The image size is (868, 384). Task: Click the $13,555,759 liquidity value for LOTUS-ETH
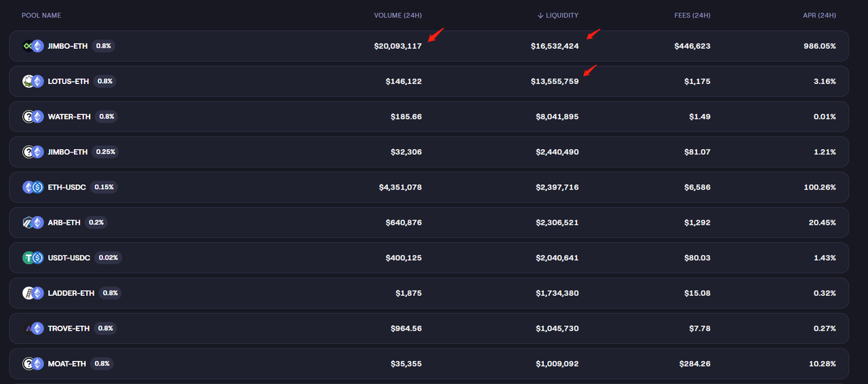pos(555,81)
